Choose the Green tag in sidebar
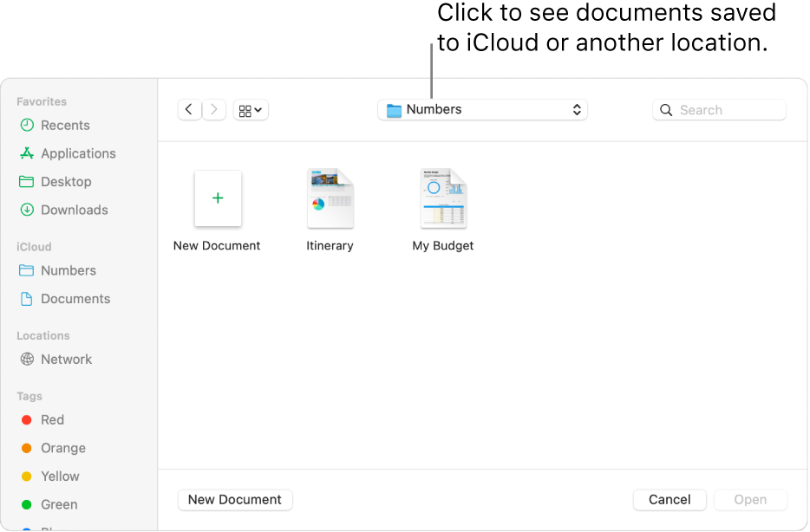This screenshot has height=532, width=810. pyautogui.click(x=59, y=504)
